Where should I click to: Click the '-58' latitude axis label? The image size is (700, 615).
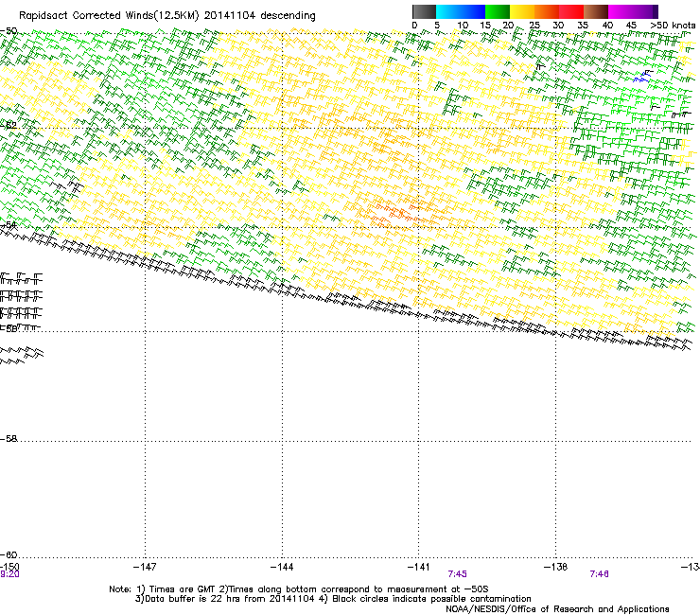tap(9, 439)
